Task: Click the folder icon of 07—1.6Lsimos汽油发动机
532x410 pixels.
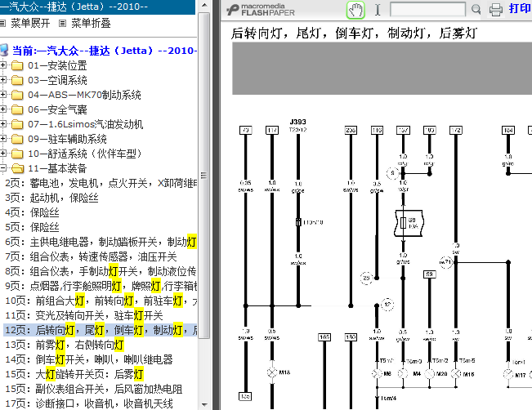Action: [17, 124]
